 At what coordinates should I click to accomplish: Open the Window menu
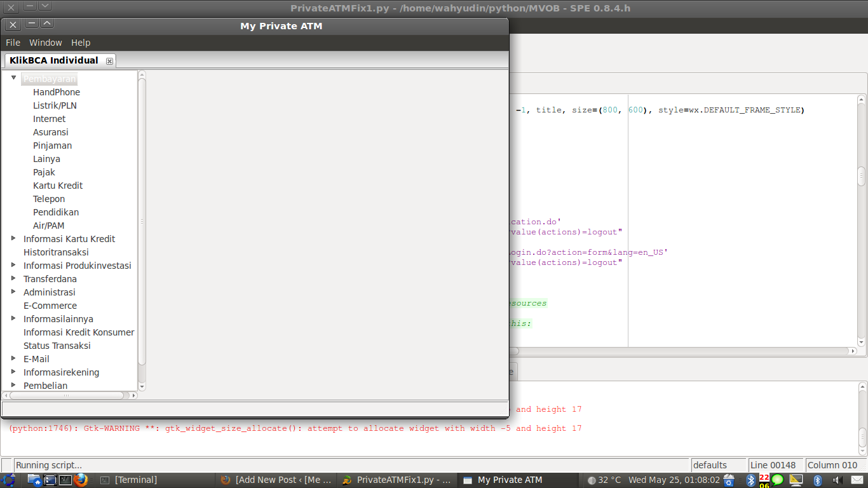tap(46, 43)
